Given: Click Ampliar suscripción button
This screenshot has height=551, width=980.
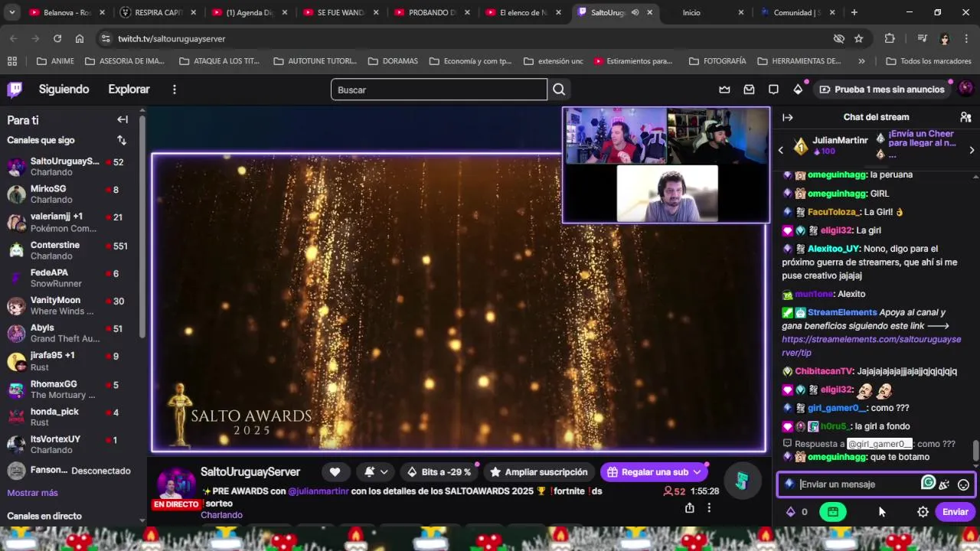Looking at the screenshot, I should (539, 472).
